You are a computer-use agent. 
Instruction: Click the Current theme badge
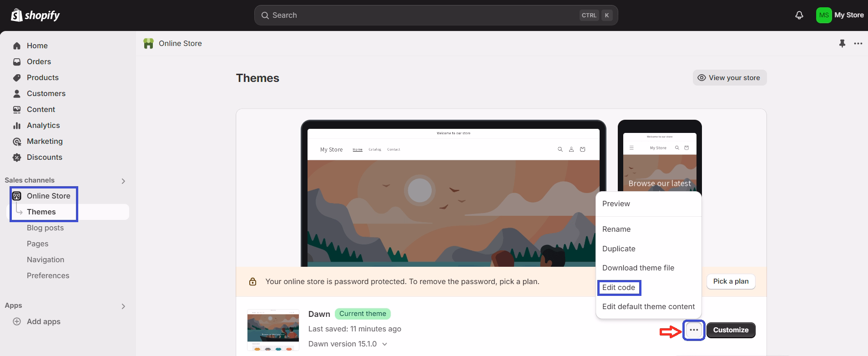tap(363, 314)
